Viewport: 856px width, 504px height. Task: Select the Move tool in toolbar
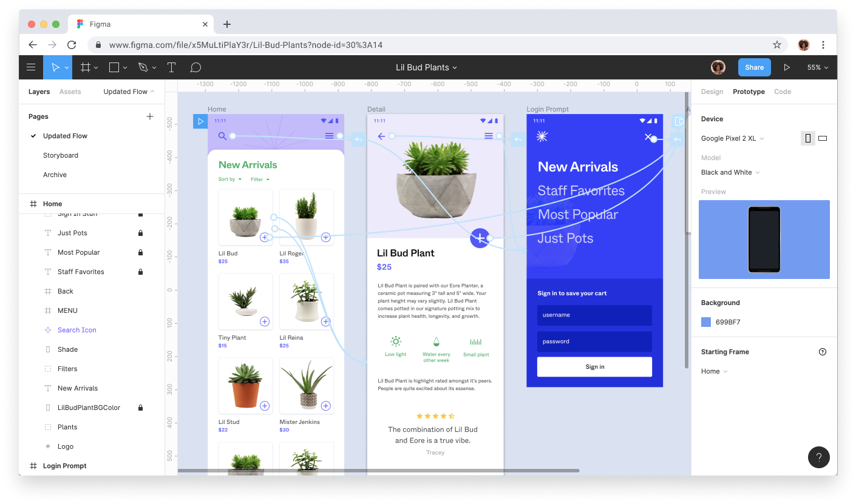coord(55,67)
